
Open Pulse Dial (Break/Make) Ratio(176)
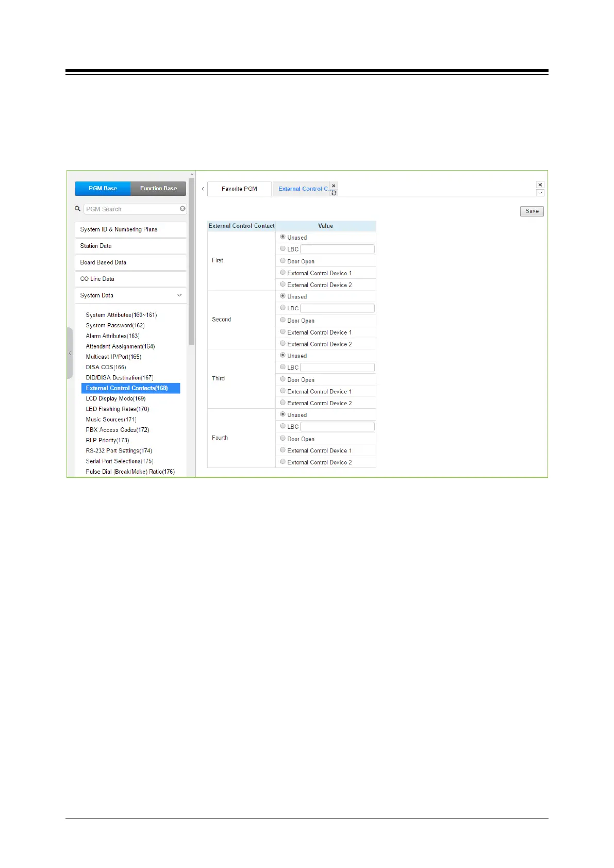[x=130, y=472]
